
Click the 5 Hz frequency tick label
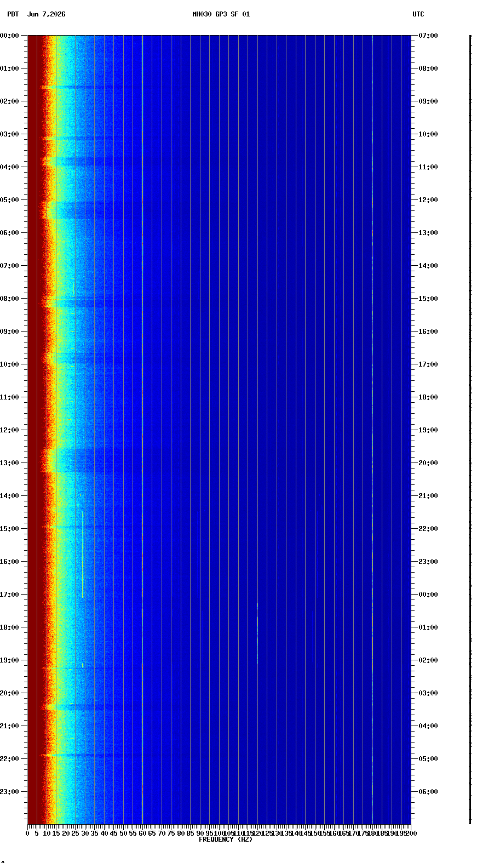pos(37,833)
